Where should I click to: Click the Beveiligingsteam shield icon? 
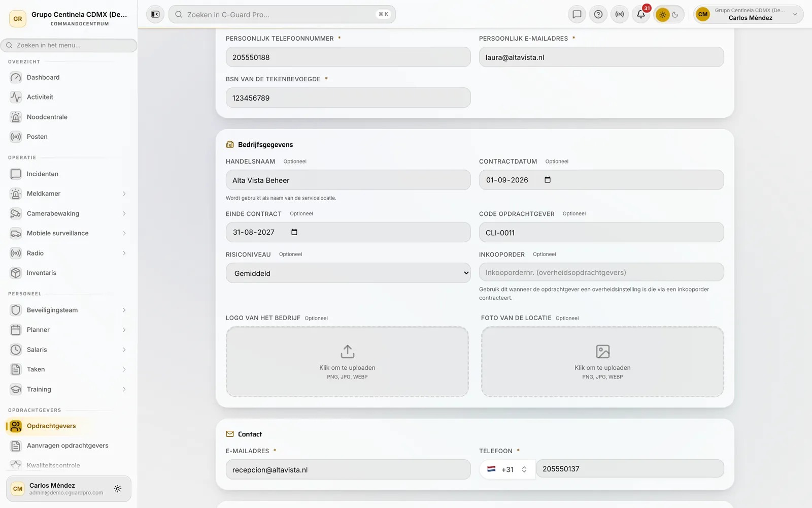[x=16, y=310]
